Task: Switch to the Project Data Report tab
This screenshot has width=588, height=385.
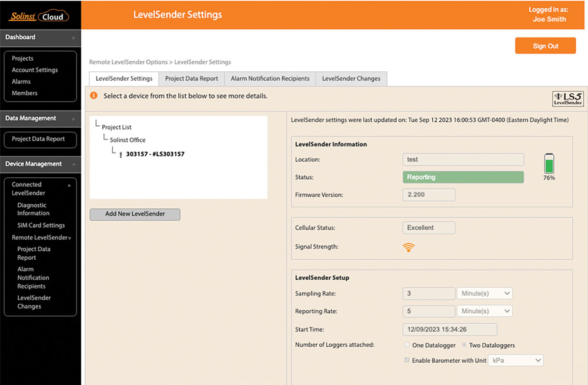Action: click(191, 79)
